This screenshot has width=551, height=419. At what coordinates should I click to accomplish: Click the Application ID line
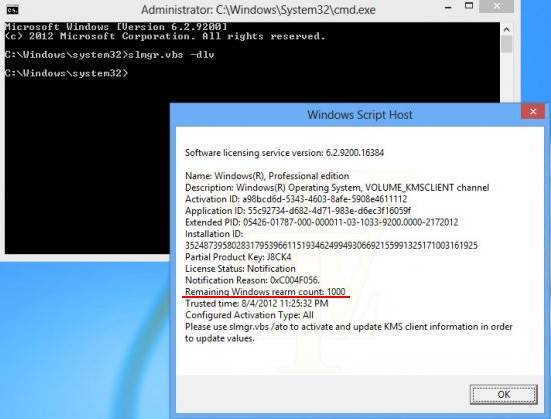click(298, 211)
